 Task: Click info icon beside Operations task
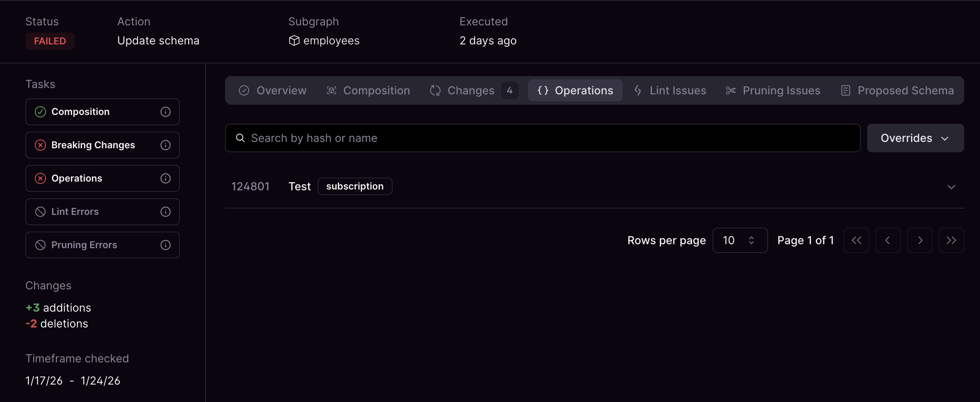pos(166,178)
